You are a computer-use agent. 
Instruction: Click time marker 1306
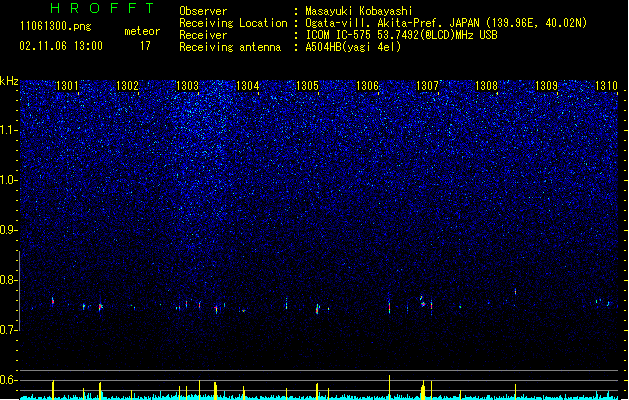(x=367, y=85)
